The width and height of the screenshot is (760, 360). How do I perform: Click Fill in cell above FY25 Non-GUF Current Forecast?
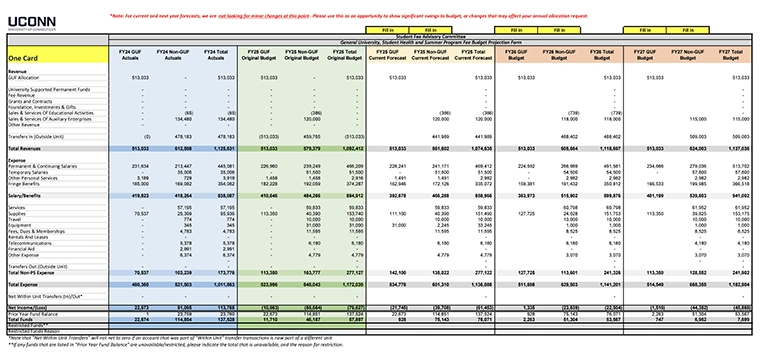(x=430, y=30)
